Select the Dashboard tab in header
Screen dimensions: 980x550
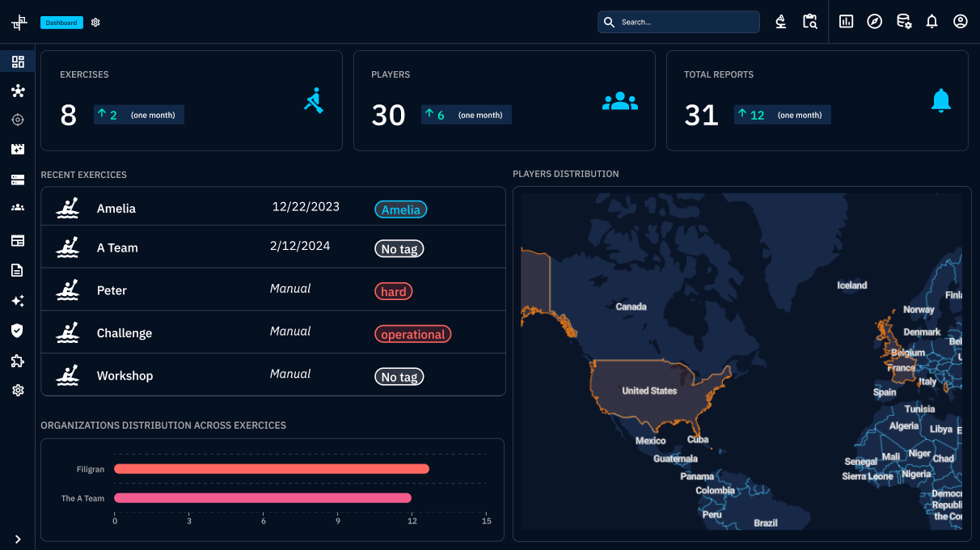pos(61,23)
